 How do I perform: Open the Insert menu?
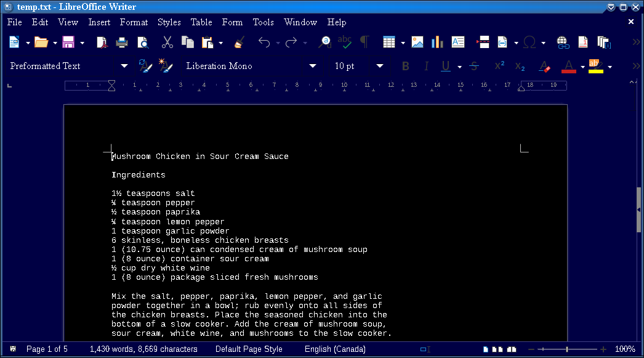(99, 22)
